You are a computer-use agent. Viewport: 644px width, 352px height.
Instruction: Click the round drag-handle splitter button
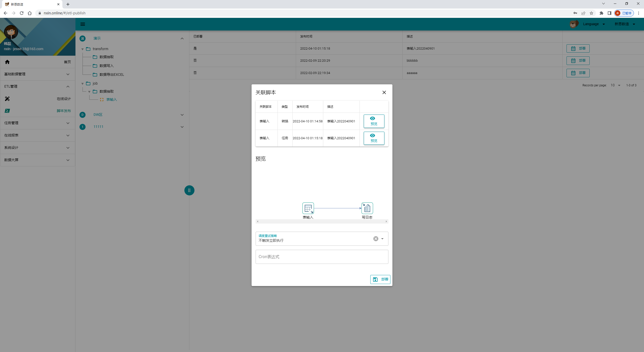pyautogui.click(x=189, y=190)
